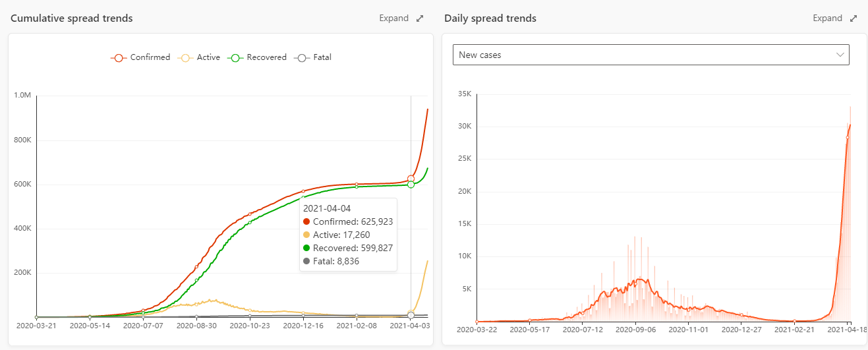
Task: Click the Cumulative spread trends title
Action: [x=71, y=18]
